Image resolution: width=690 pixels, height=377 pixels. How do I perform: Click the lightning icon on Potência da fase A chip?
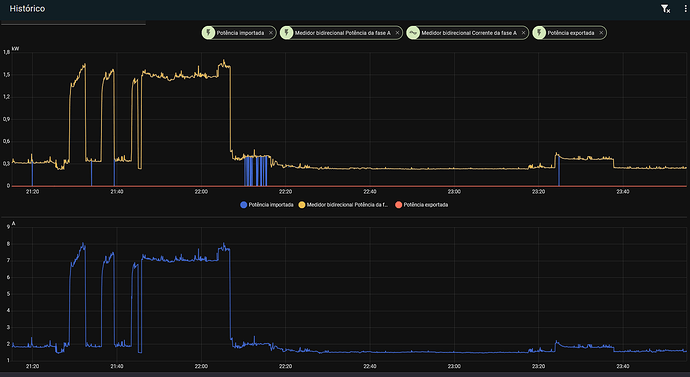(x=286, y=33)
